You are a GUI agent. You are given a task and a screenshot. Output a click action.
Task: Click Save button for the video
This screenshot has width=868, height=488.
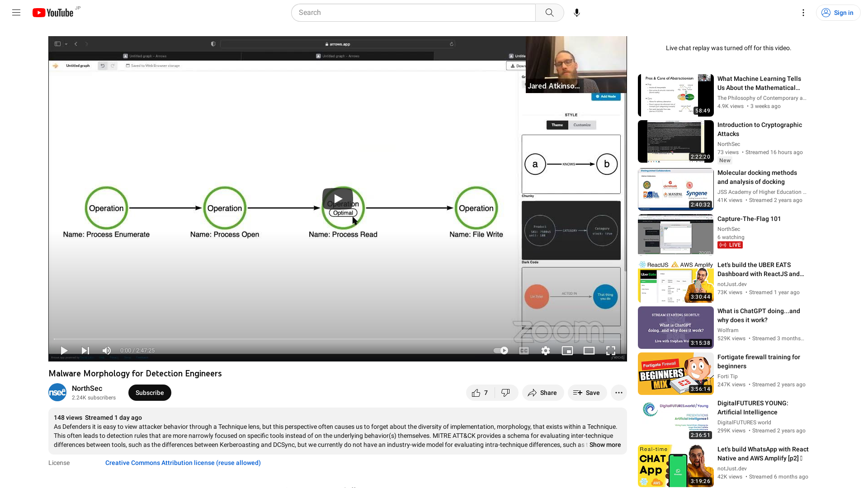click(x=587, y=393)
